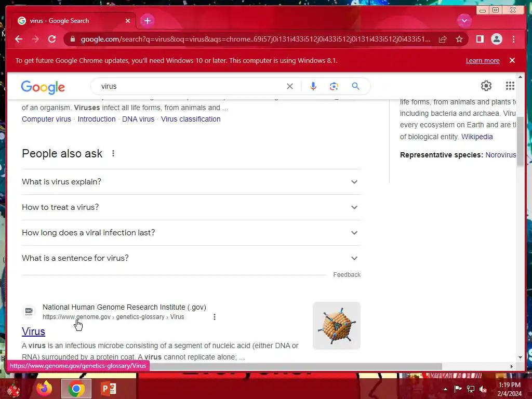
Task: Go to Google home via logo
Action: pyautogui.click(x=43, y=87)
